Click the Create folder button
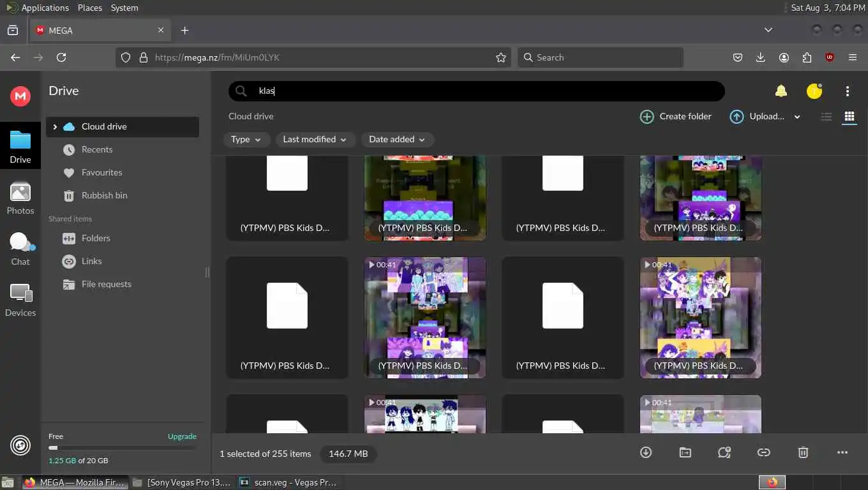This screenshot has width=868, height=490. coord(676,117)
